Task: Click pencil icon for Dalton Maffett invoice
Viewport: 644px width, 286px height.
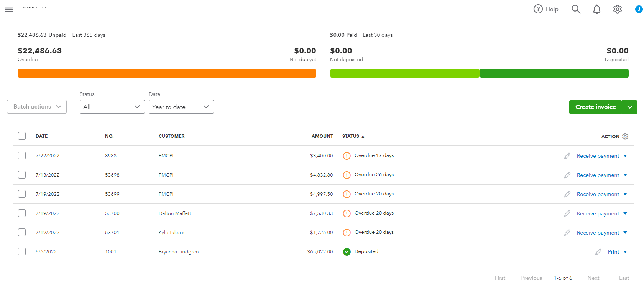Action: click(567, 213)
